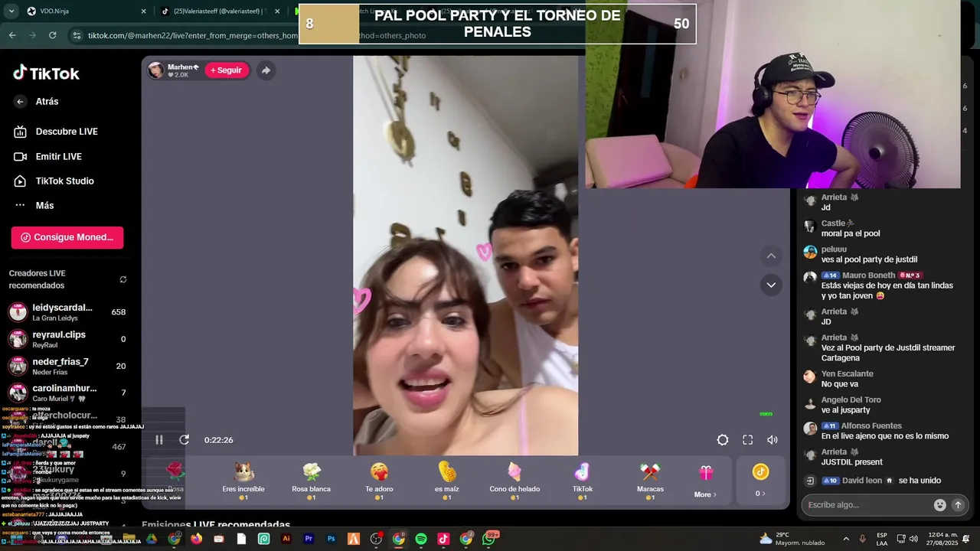This screenshot has width=980, height=551.
Task: Reload the browser page
Action: [x=52, y=35]
